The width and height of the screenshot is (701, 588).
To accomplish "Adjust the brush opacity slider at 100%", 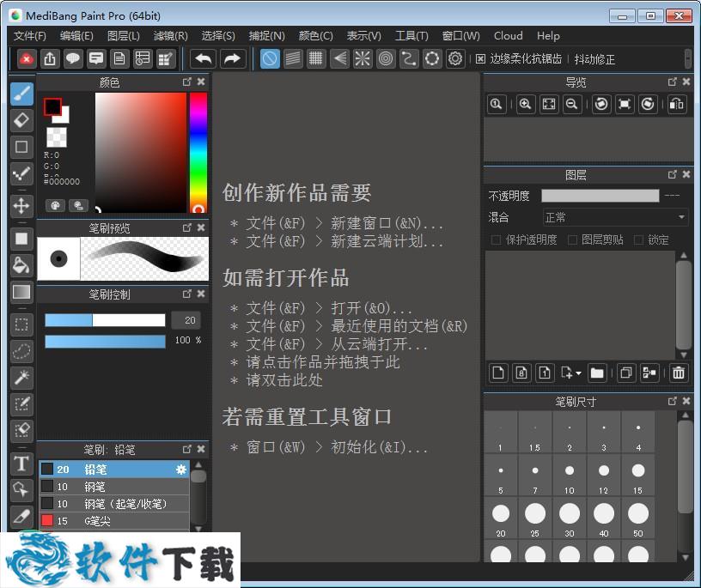I will tap(105, 342).
